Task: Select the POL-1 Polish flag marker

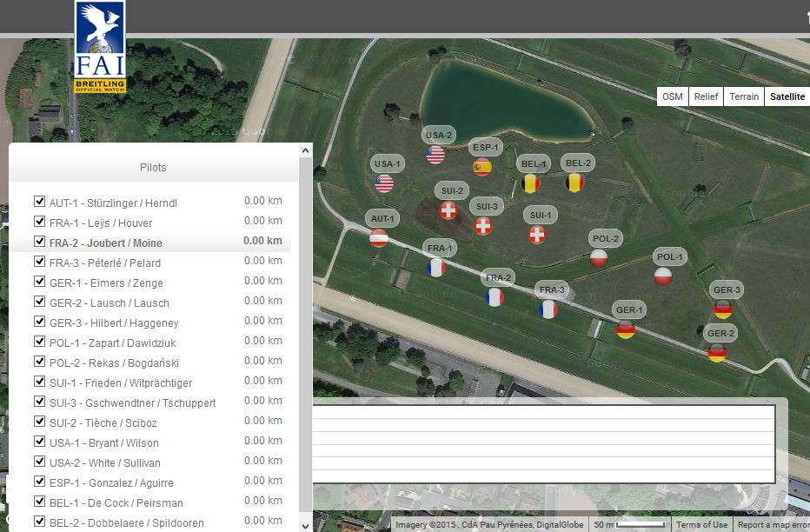Action: 663,276
